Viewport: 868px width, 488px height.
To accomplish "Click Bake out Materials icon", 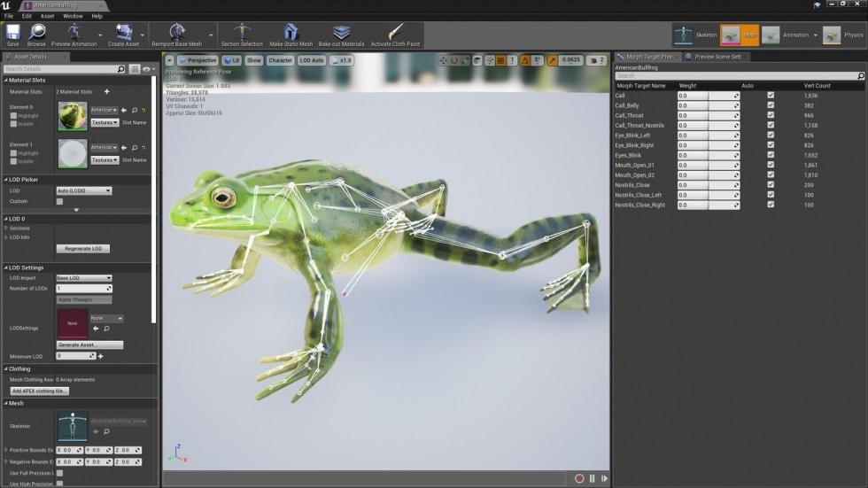I will (x=341, y=35).
